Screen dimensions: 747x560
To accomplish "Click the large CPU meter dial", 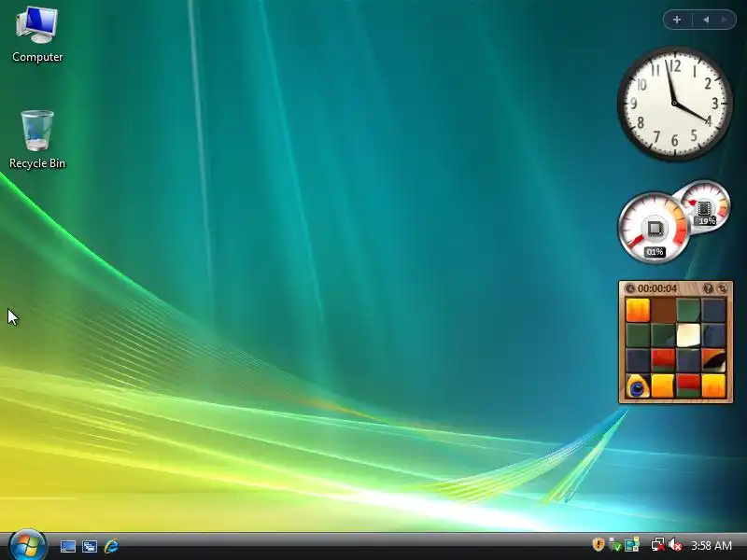I will pos(654,228).
